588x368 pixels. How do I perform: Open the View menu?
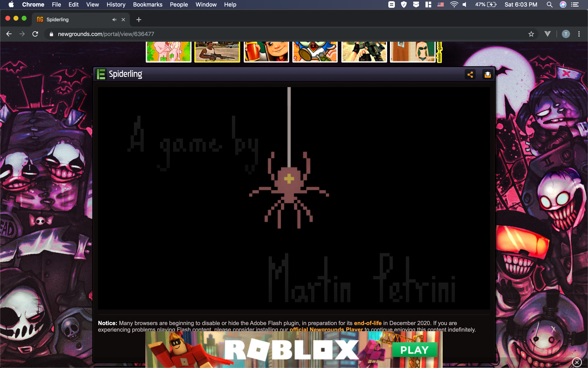tap(92, 4)
